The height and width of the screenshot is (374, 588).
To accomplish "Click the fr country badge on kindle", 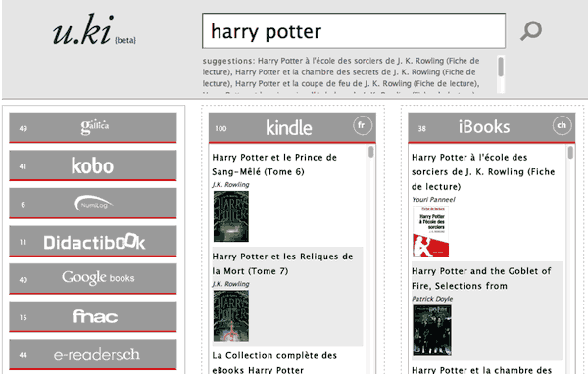I will coord(363,125).
